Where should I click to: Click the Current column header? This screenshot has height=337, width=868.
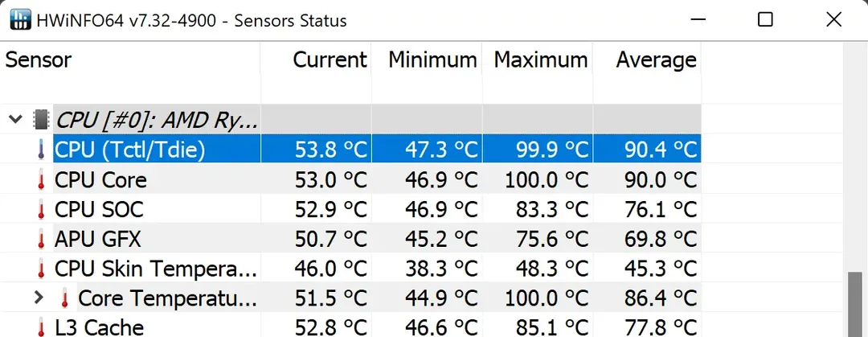[x=330, y=60]
